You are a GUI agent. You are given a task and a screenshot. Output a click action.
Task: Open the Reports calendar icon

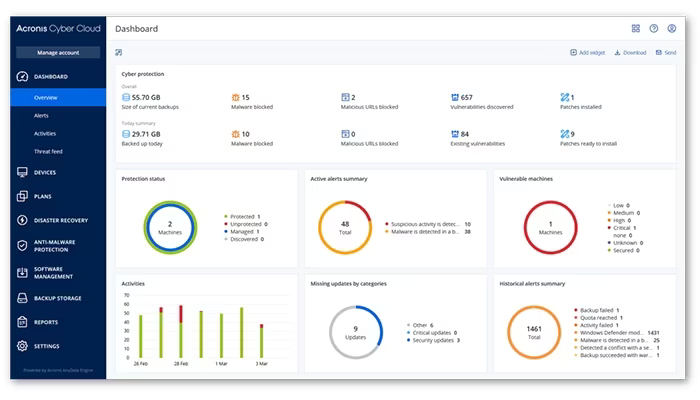tap(22, 322)
